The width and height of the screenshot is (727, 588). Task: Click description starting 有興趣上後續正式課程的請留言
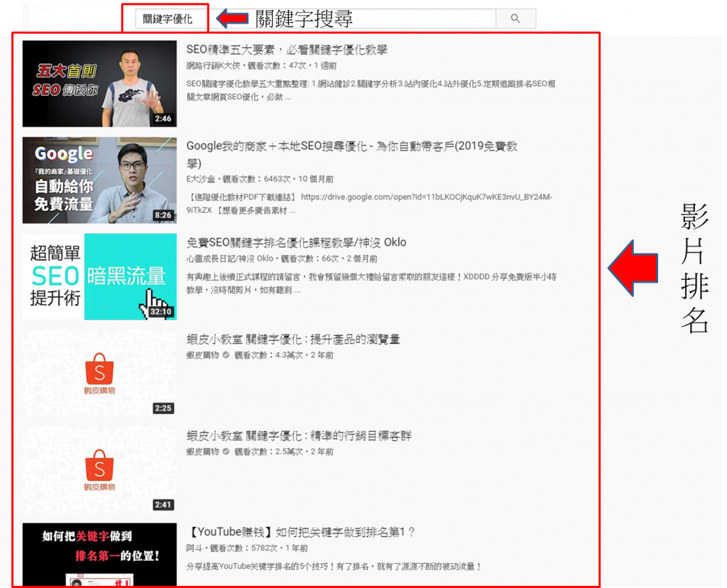[x=371, y=283]
